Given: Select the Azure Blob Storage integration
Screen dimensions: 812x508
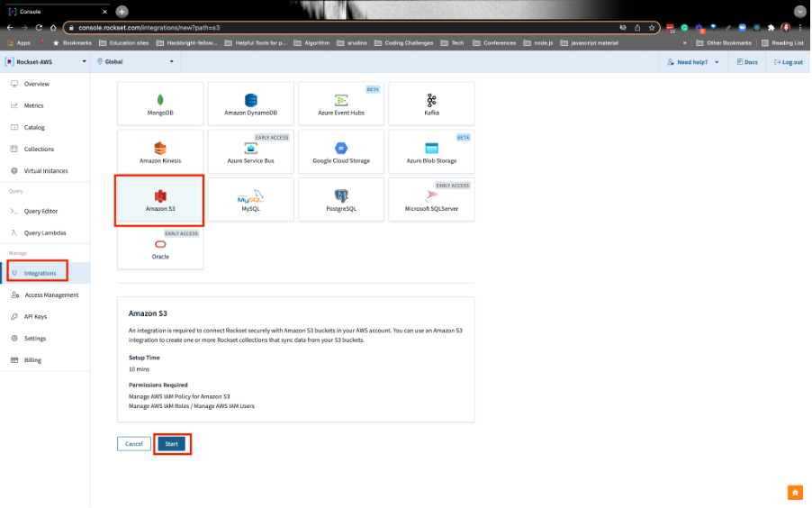Looking at the screenshot, I should click(x=431, y=151).
